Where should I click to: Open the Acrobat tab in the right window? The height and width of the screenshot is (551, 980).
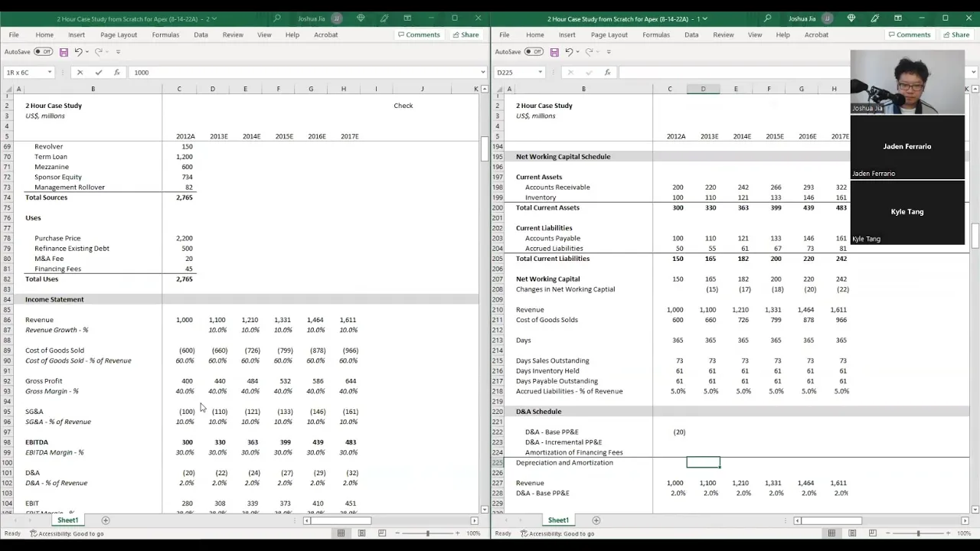(x=816, y=34)
